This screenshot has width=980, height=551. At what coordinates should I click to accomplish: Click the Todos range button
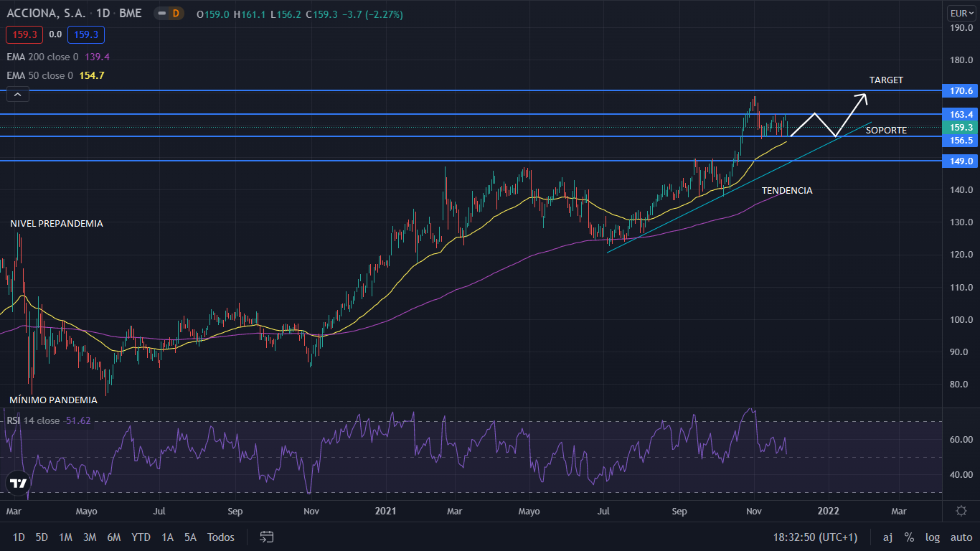[220, 537]
